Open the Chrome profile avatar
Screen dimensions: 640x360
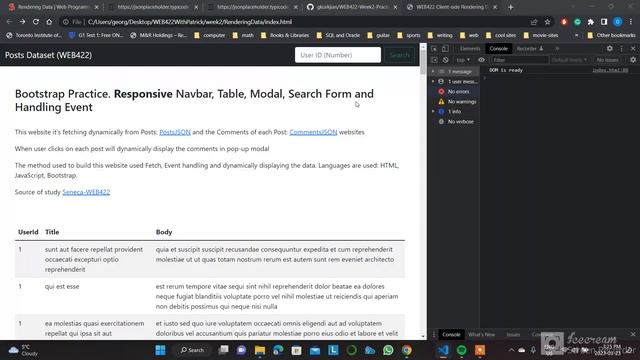pyautogui.click(x=618, y=22)
